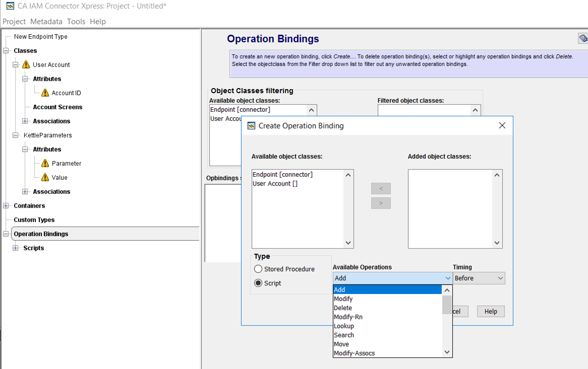
Task: Collapse Attributes under User Account
Action: tap(25, 79)
